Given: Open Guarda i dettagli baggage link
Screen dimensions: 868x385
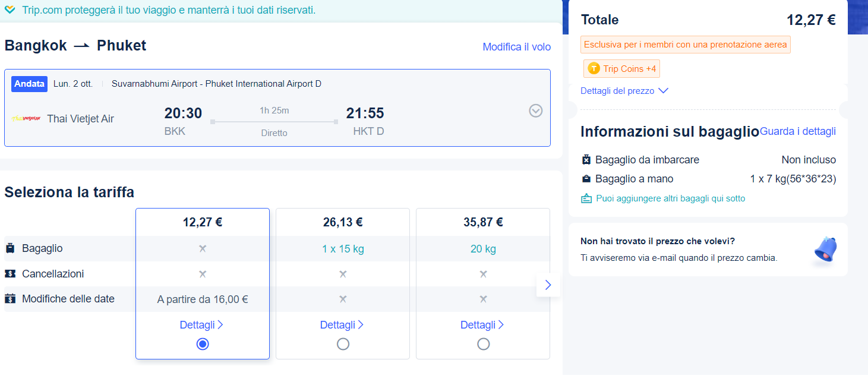Looking at the screenshot, I should tap(797, 131).
